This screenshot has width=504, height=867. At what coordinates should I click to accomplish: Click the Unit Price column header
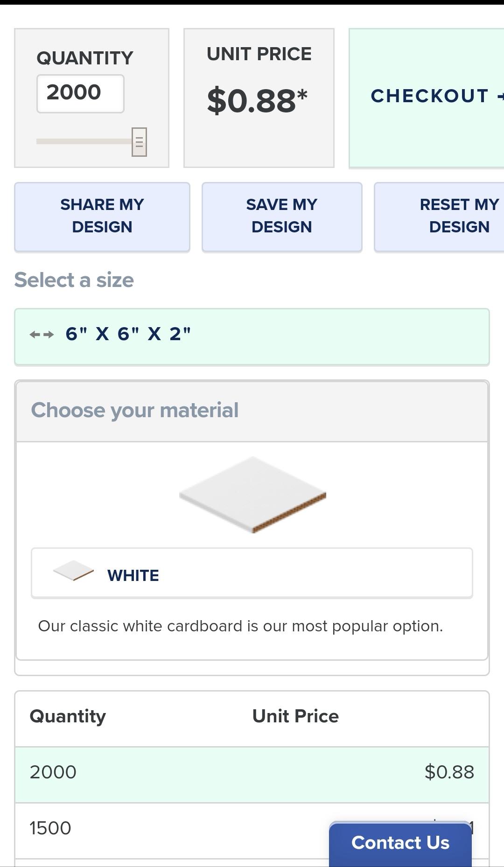(x=295, y=716)
